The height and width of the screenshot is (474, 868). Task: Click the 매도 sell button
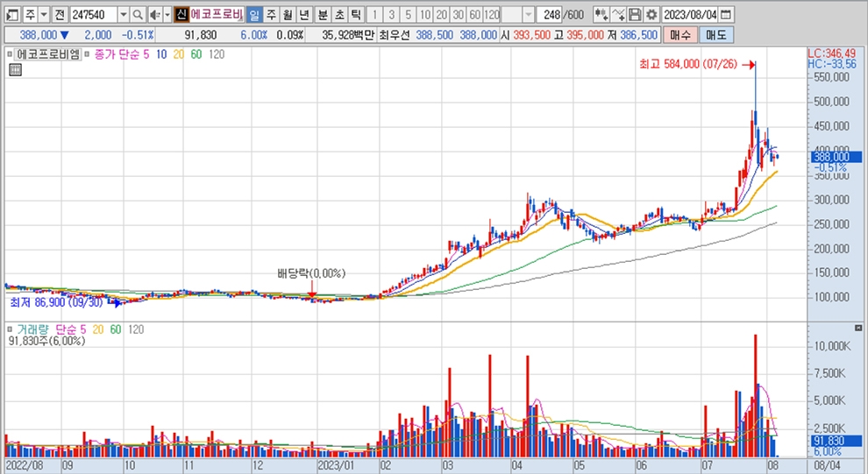click(x=715, y=35)
